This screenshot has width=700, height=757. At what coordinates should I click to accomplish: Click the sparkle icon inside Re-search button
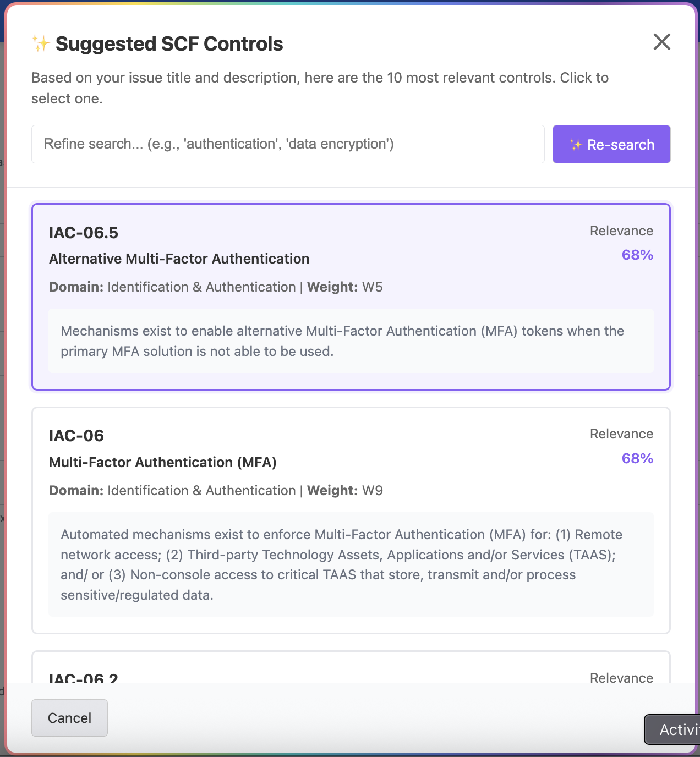point(576,145)
